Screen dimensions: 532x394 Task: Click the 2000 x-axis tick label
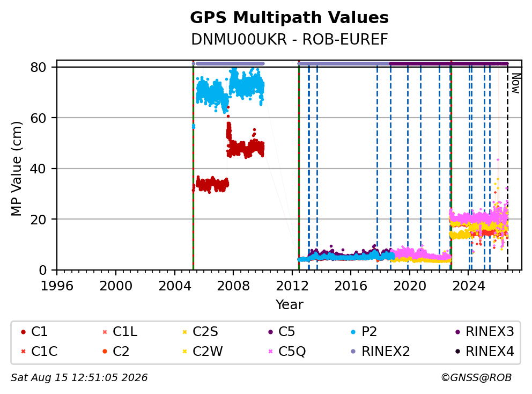(x=116, y=286)
